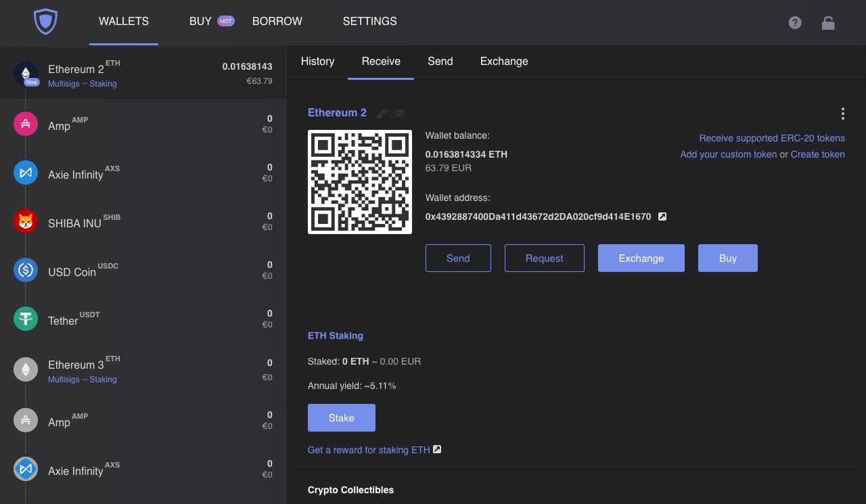Click the Stake button
Image resolution: width=866 pixels, height=504 pixels.
(342, 418)
